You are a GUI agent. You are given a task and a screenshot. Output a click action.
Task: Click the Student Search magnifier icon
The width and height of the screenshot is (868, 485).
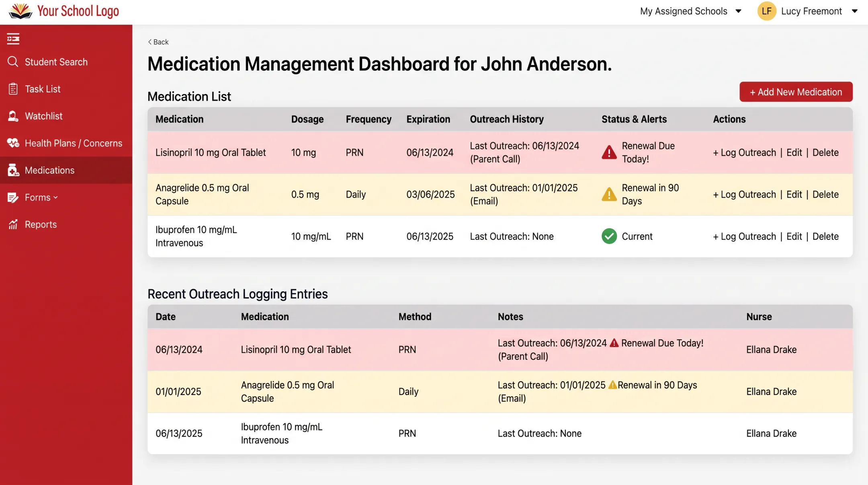tap(13, 62)
